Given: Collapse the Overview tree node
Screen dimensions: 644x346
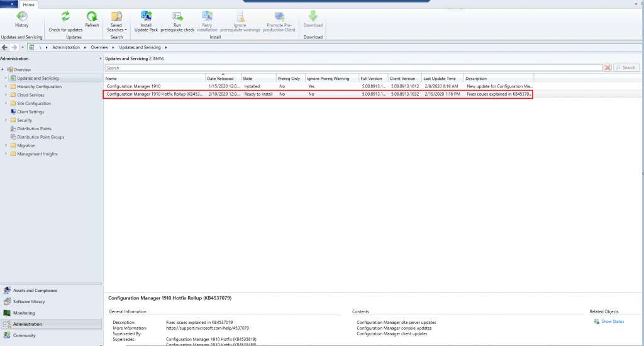Looking at the screenshot, I should click(3, 69).
